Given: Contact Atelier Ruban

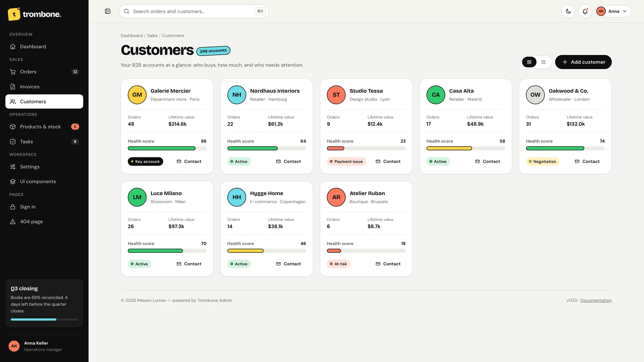Looking at the screenshot, I should tap(388, 264).
